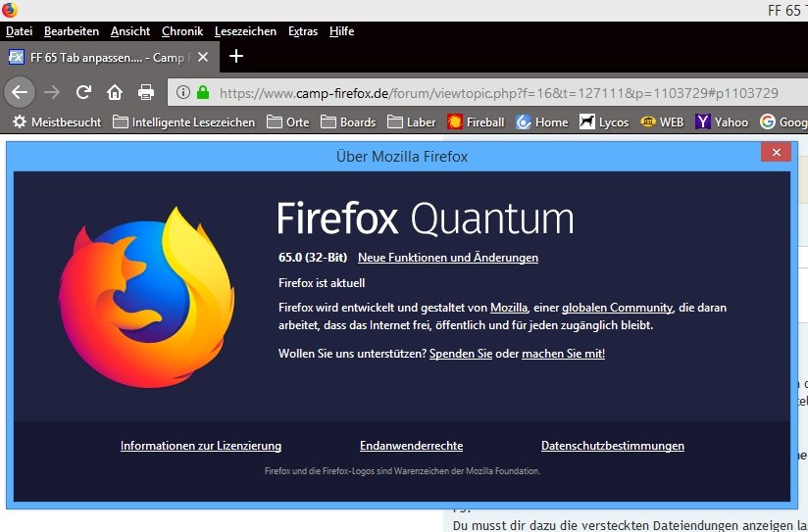Open the Ansicht menu

(130, 31)
